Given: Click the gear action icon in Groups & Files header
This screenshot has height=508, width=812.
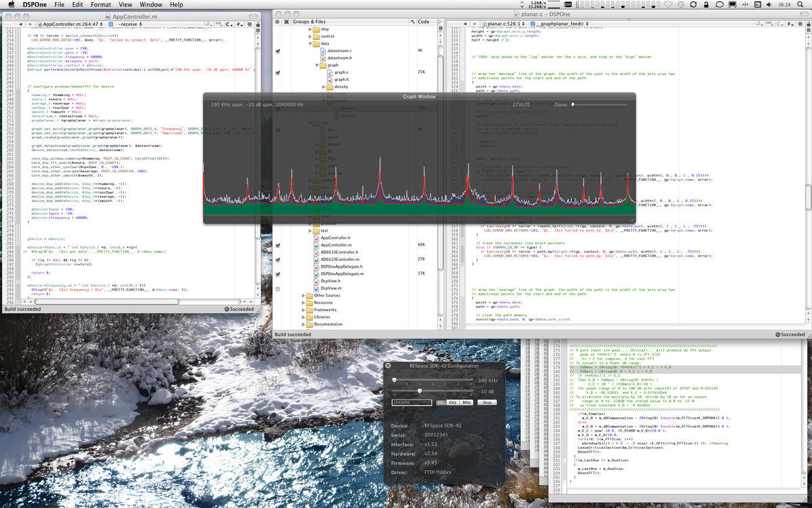Looking at the screenshot, I should pyautogui.click(x=277, y=22).
